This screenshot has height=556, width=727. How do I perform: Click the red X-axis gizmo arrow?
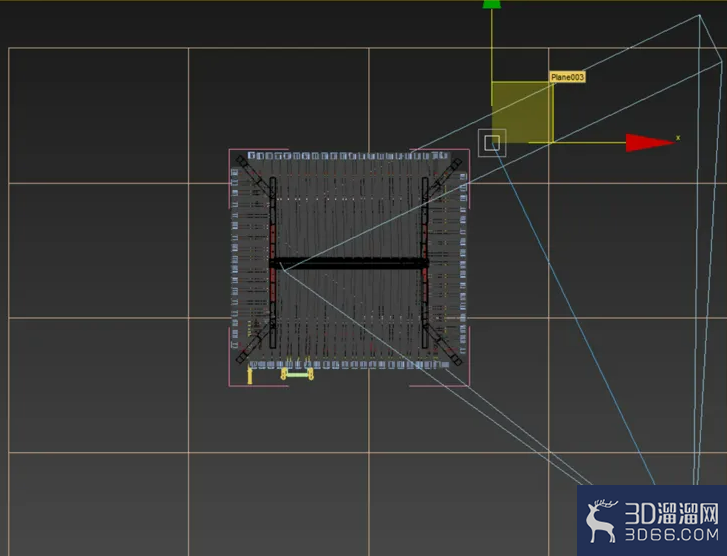[650, 142]
